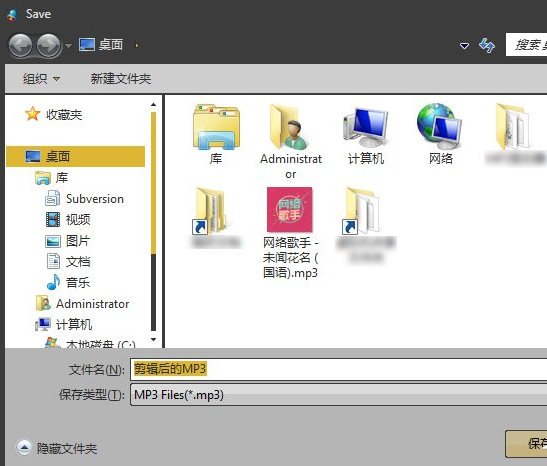547x466 pixels.
Task: Click the navigation pane scroll down arrow
Action: [153, 339]
